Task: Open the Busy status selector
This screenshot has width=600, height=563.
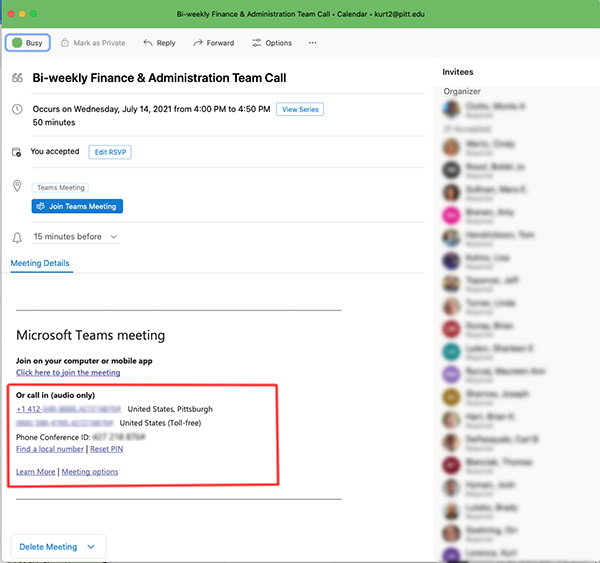Action: pyautogui.click(x=28, y=42)
